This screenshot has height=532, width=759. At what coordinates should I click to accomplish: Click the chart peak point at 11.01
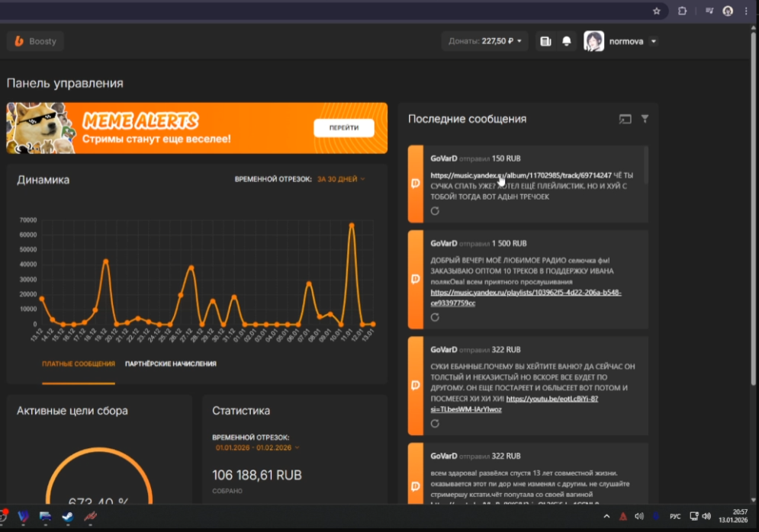(x=352, y=226)
